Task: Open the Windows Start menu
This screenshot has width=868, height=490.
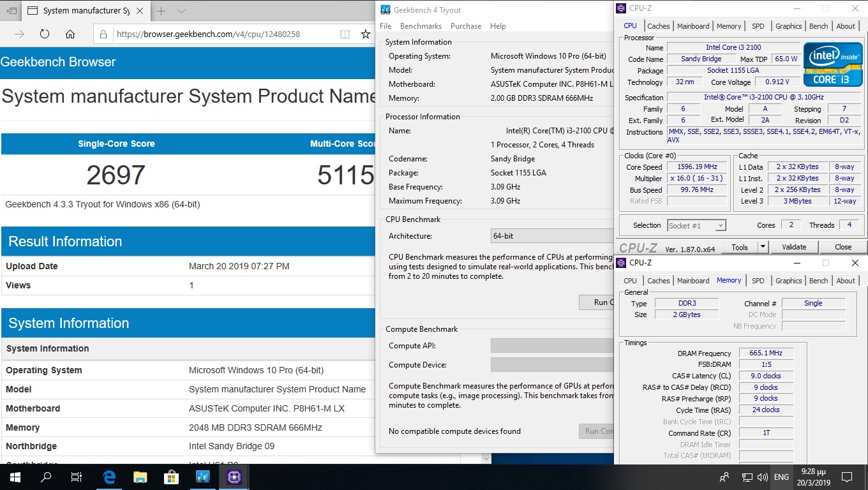Action: [x=15, y=477]
